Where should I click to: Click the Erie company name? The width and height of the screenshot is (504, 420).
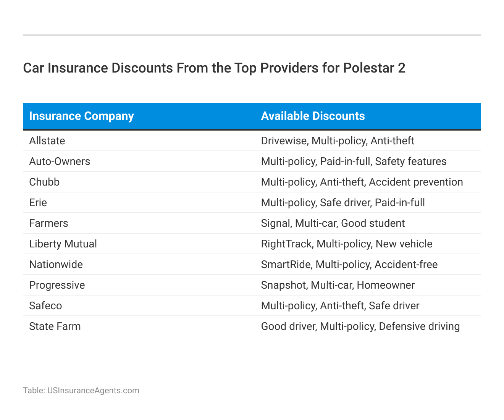[x=38, y=203]
